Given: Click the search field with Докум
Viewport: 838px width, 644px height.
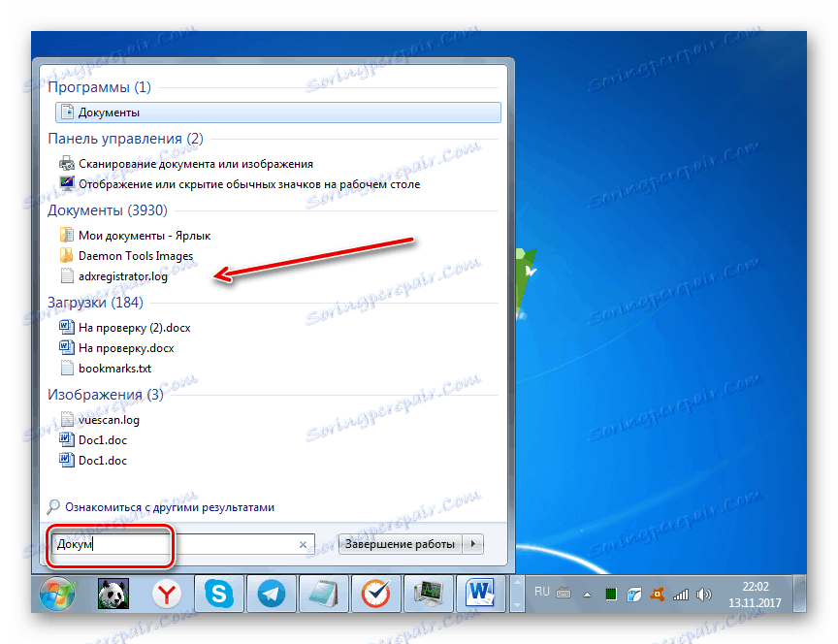Looking at the screenshot, I should click(x=182, y=544).
